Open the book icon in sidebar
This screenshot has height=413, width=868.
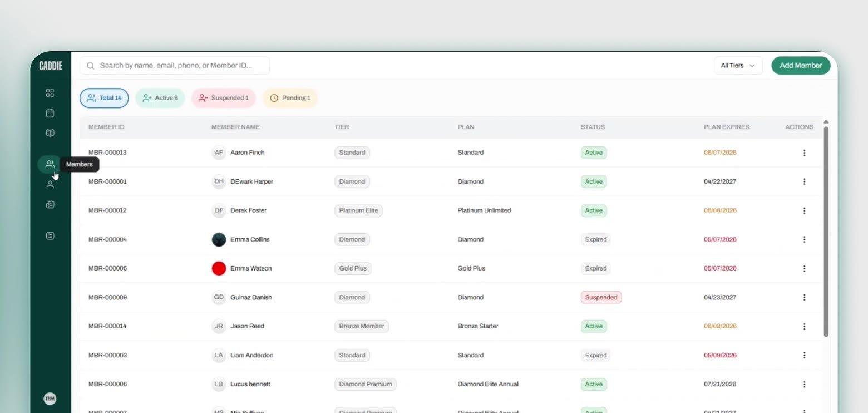click(50, 133)
